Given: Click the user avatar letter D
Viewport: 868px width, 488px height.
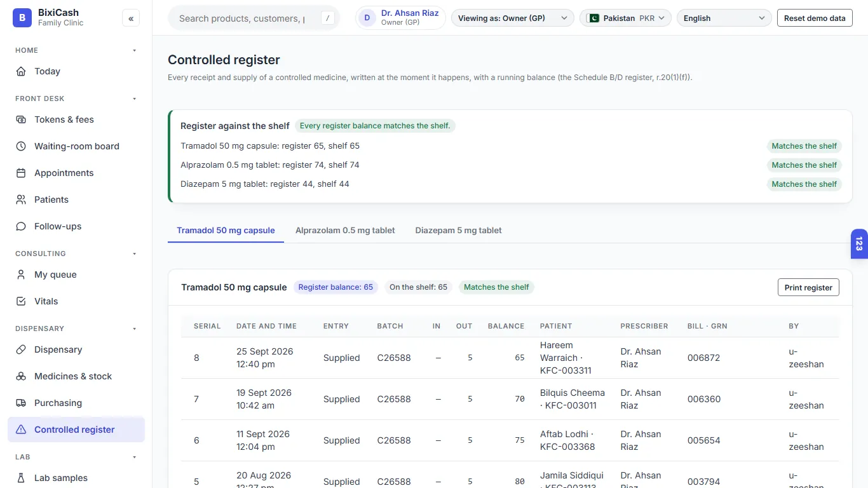Looking at the screenshot, I should pos(367,18).
